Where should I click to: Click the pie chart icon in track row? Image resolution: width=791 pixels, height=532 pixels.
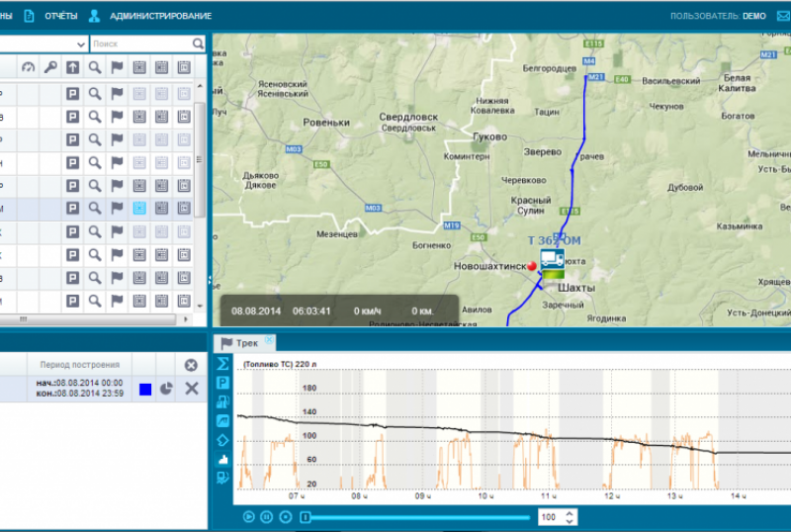coord(166,389)
